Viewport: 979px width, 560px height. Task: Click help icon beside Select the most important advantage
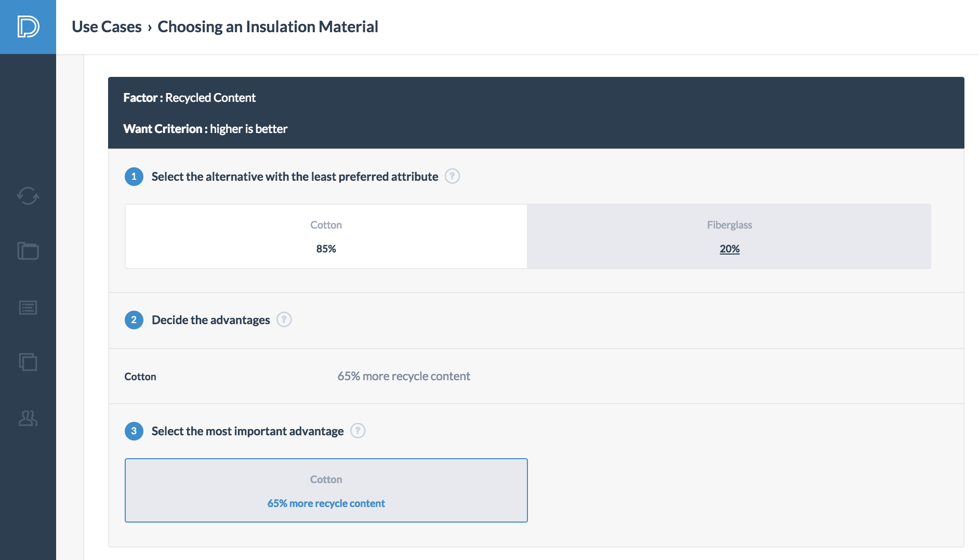click(358, 431)
